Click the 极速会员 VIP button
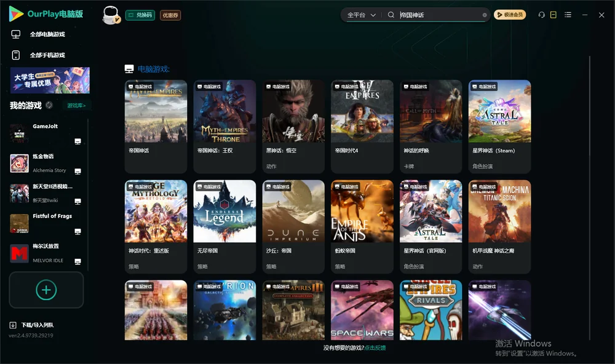The width and height of the screenshot is (615, 364). (510, 15)
